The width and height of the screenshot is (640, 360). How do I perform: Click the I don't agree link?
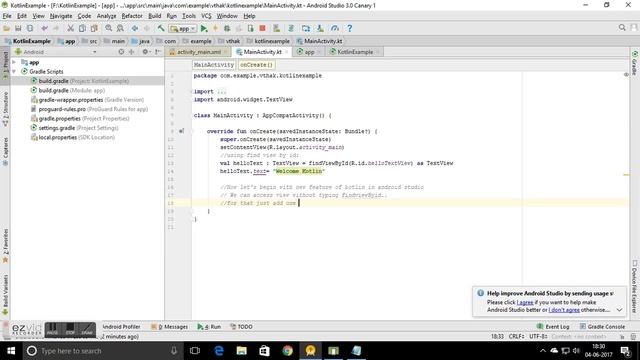tap(564, 310)
